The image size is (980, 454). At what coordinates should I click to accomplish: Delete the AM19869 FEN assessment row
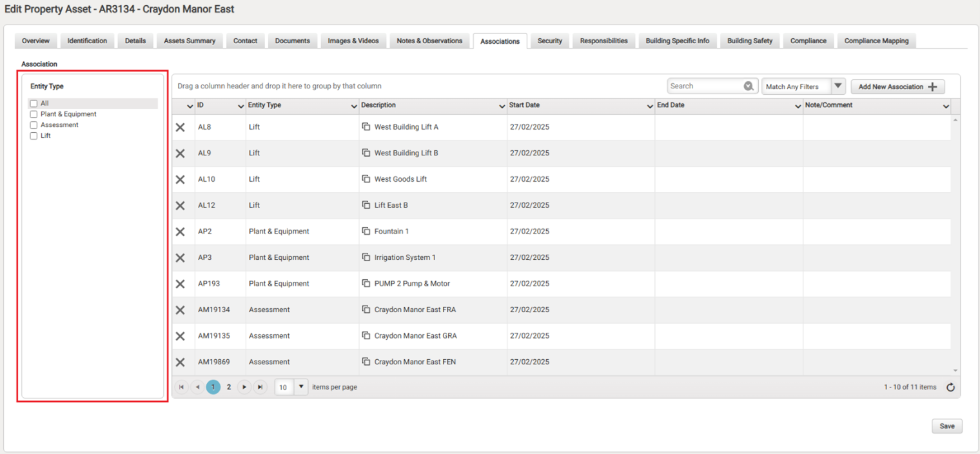tap(181, 362)
